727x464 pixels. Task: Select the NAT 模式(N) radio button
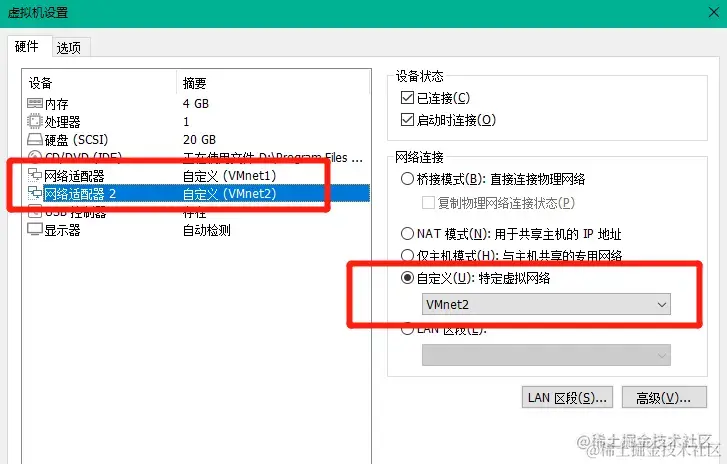pos(407,233)
